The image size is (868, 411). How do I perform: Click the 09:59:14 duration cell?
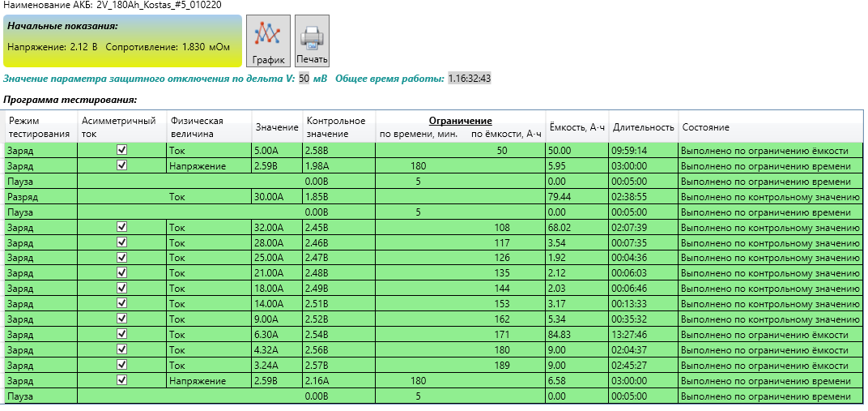tap(644, 150)
